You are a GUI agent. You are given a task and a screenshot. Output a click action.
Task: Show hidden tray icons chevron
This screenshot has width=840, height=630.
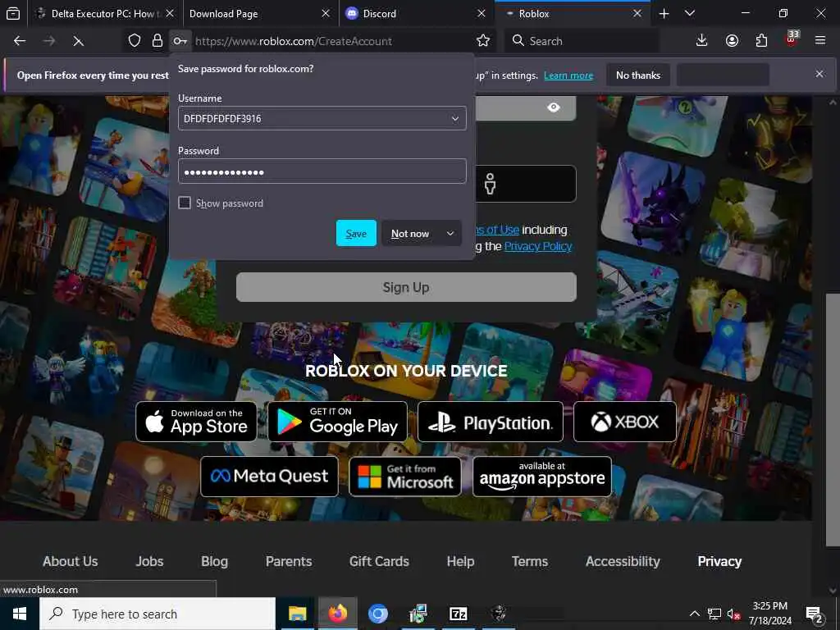[x=694, y=614]
